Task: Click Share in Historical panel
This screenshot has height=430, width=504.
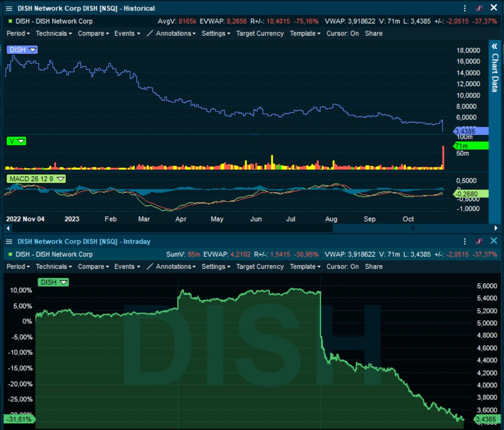Action: point(374,34)
